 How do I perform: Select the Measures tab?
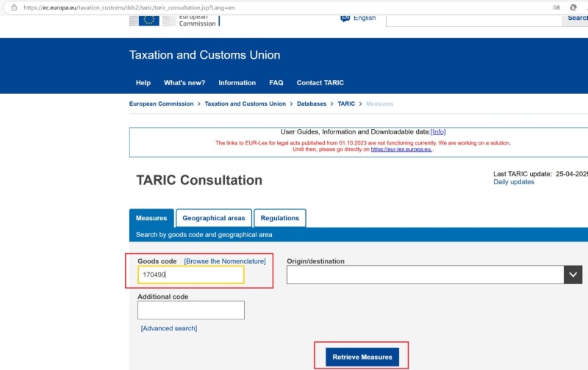152,218
